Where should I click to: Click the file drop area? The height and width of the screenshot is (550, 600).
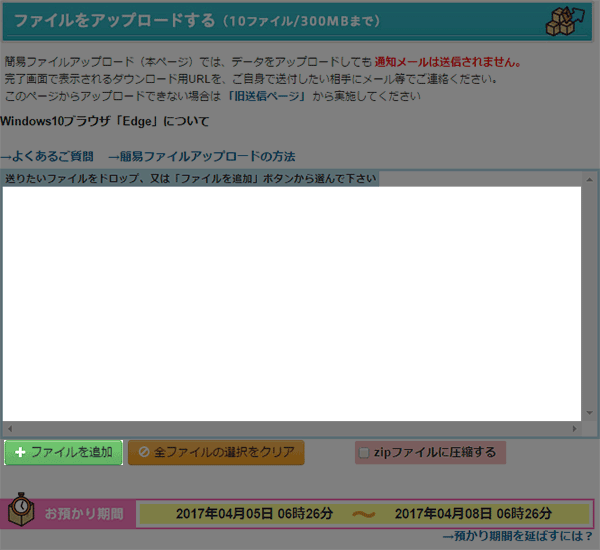coord(292,304)
